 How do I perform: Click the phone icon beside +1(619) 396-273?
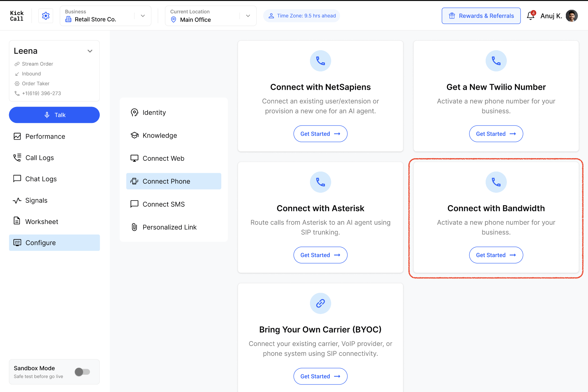pyautogui.click(x=17, y=93)
